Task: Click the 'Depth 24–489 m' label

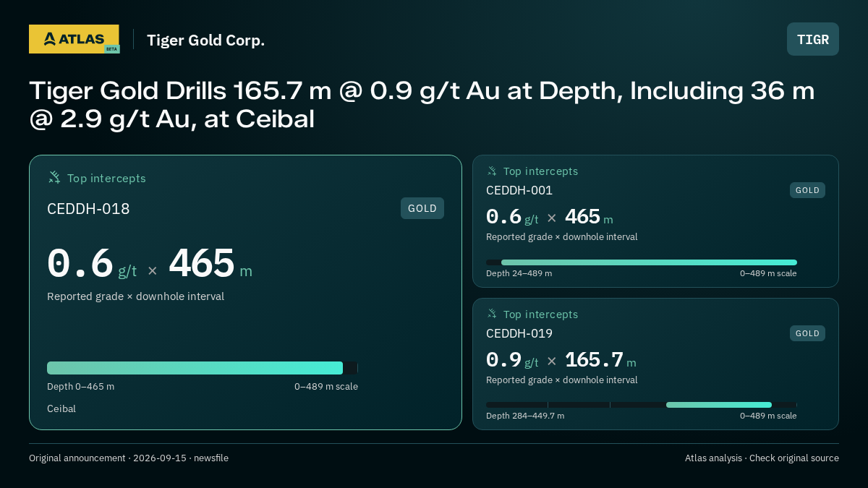Action: coord(519,273)
